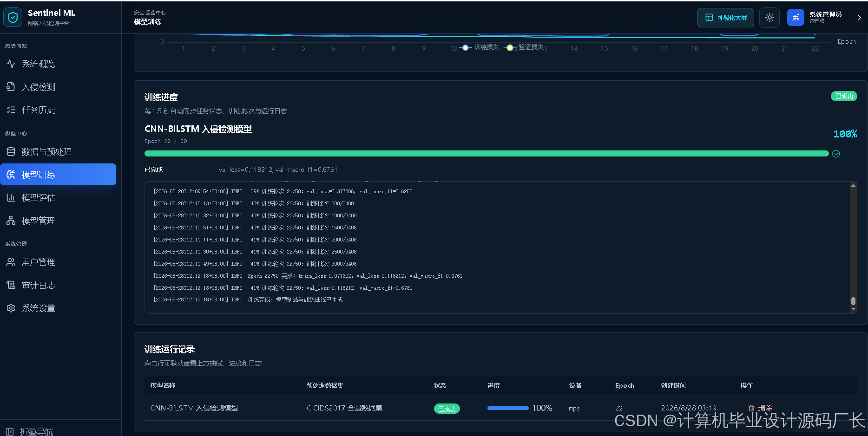This screenshot has height=436, width=868.
Task: Open 入侵检测 page
Action: pos(58,87)
